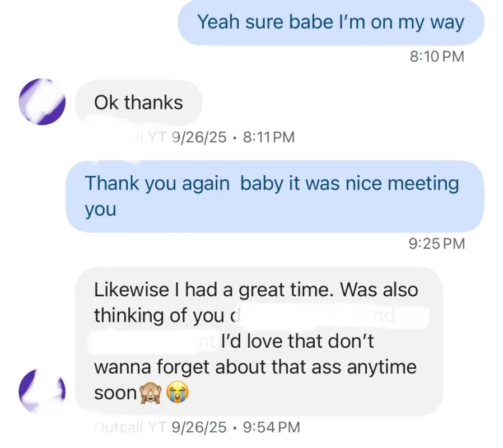503x448 pixels.
Task: Click the word "soon" before the emojis
Action: coord(115,393)
